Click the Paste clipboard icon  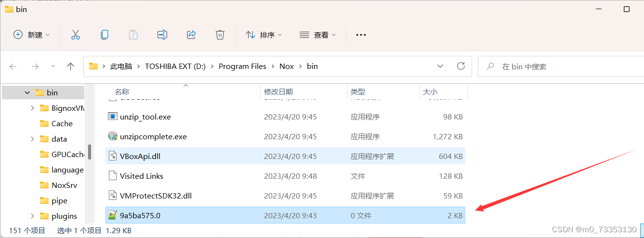click(133, 35)
